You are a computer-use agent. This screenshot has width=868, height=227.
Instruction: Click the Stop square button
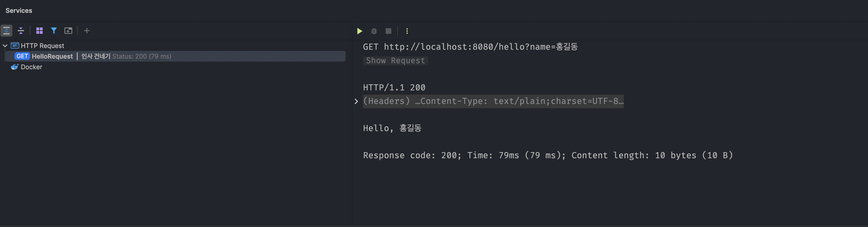pos(388,31)
